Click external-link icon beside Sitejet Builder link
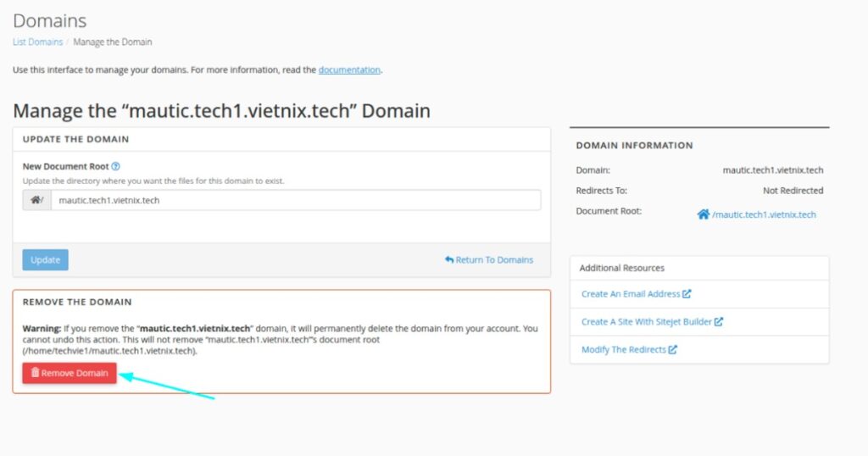 coord(719,322)
